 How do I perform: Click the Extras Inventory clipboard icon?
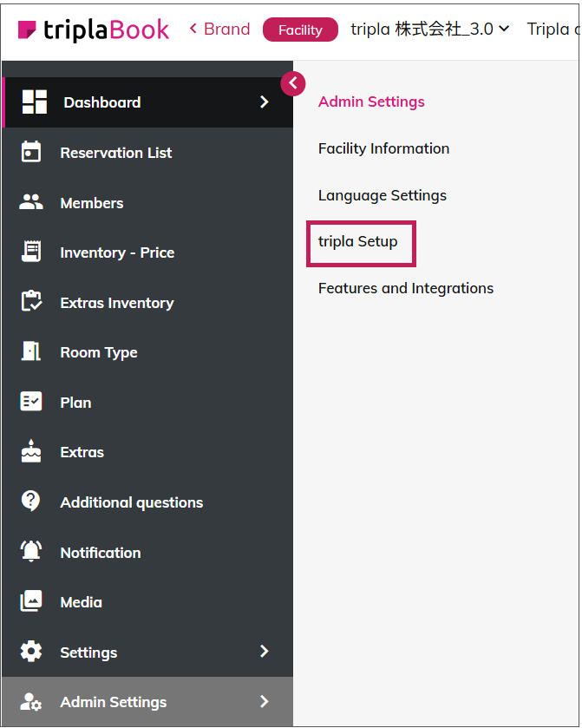point(31,303)
